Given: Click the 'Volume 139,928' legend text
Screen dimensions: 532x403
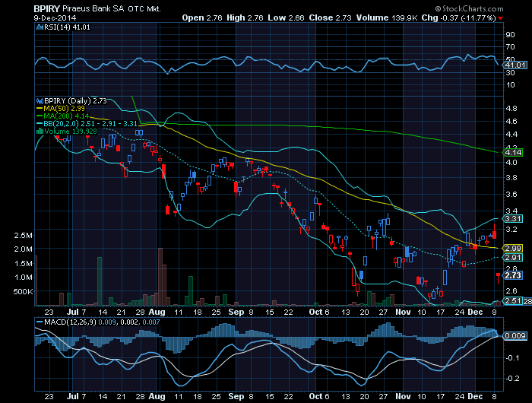Looking at the screenshot, I should coord(71,131).
